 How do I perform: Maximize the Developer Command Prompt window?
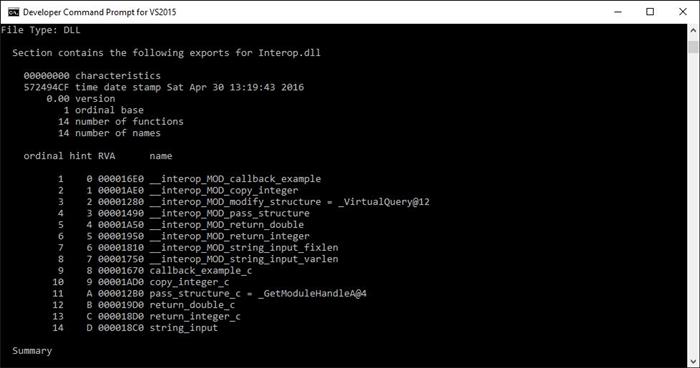650,12
